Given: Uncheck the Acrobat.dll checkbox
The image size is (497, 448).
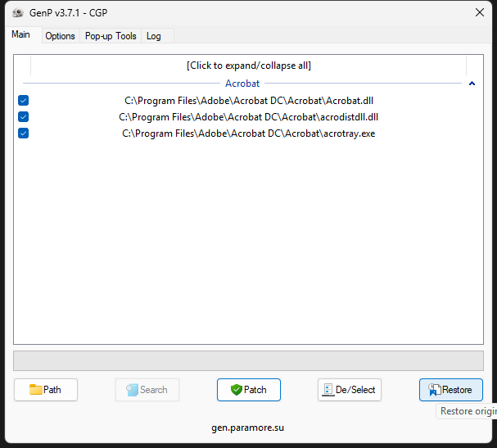Looking at the screenshot, I should tap(24, 101).
